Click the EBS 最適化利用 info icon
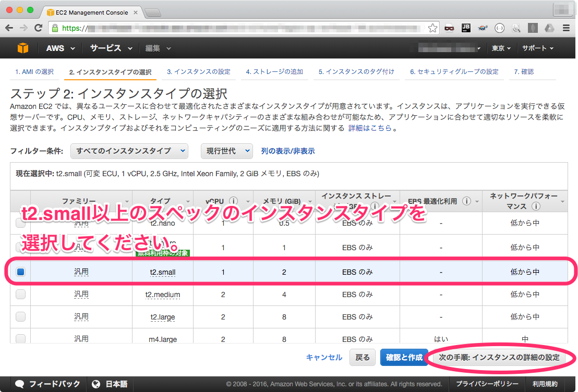 [x=466, y=201]
